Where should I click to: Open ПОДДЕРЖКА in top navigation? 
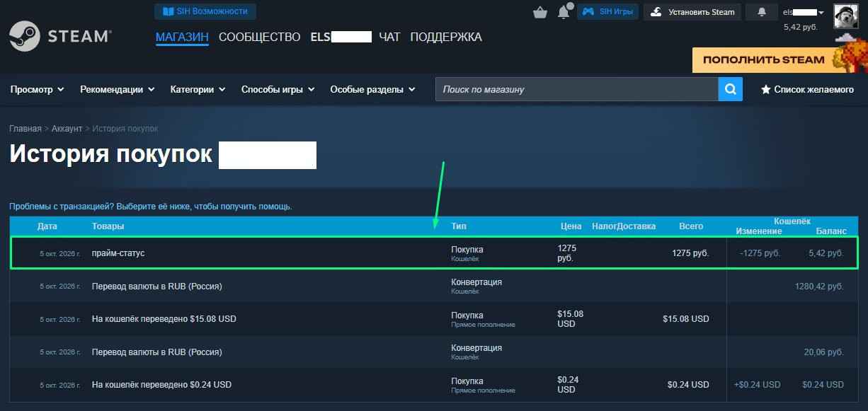[446, 37]
